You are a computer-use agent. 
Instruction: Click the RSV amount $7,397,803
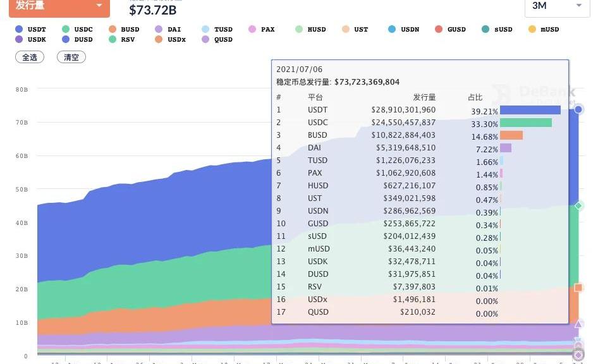tap(414, 286)
